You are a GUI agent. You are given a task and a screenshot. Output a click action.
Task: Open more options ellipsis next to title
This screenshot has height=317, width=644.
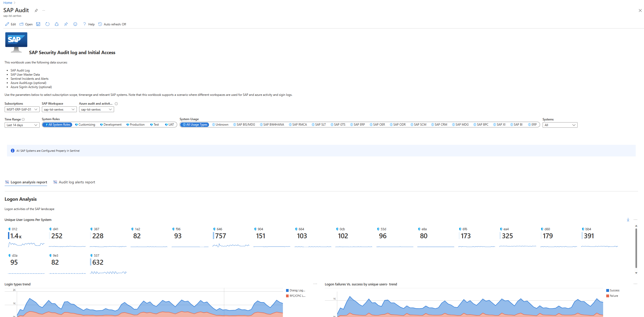point(44,11)
